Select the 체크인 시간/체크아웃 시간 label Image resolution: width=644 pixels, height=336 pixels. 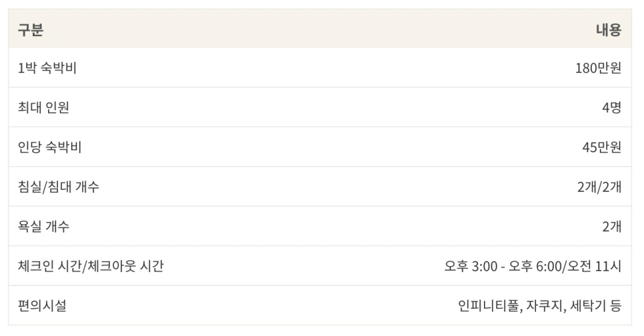coord(91,266)
